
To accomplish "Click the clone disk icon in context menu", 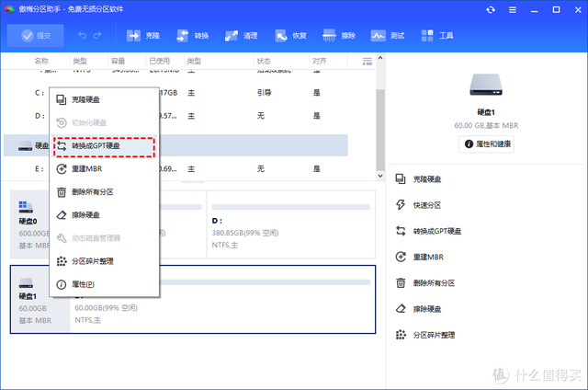I will (62, 99).
